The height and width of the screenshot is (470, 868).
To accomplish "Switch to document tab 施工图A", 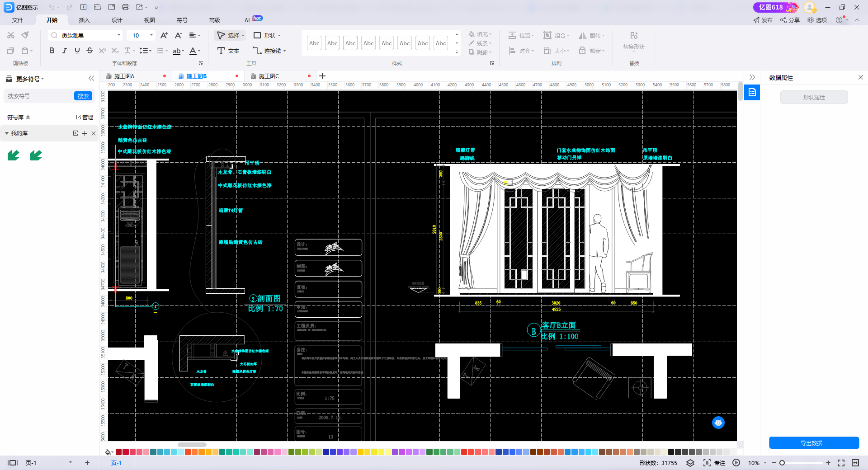I will pos(124,76).
